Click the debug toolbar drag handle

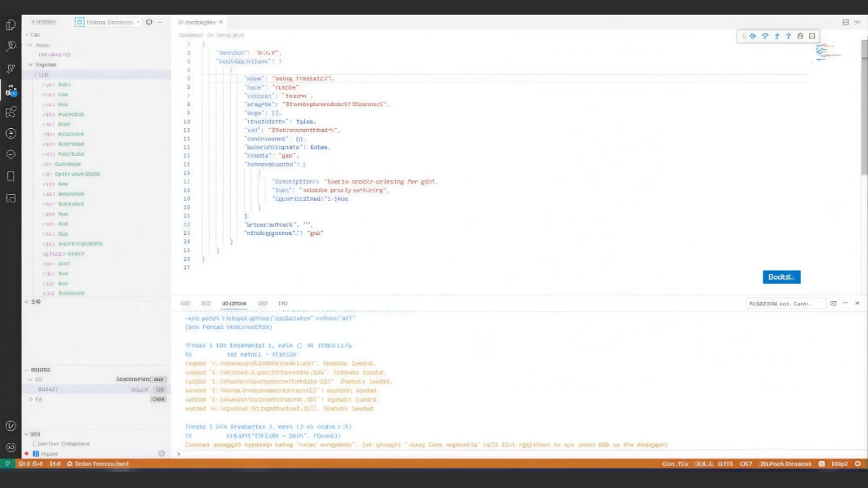pyautogui.click(x=744, y=36)
